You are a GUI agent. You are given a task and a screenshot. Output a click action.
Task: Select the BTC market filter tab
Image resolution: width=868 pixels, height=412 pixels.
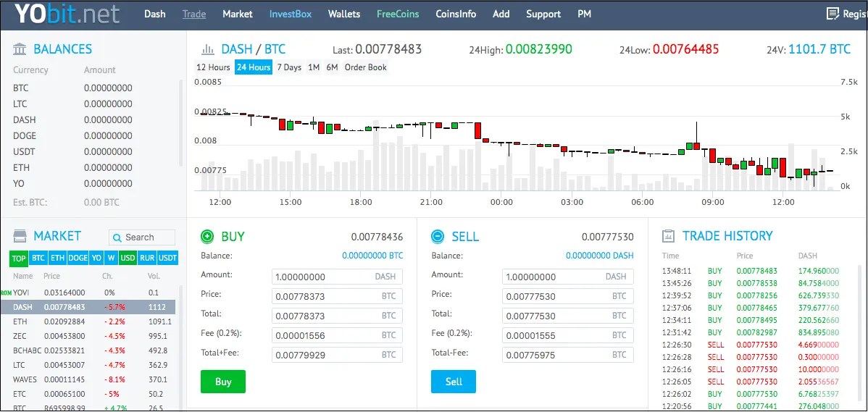pyautogui.click(x=38, y=258)
